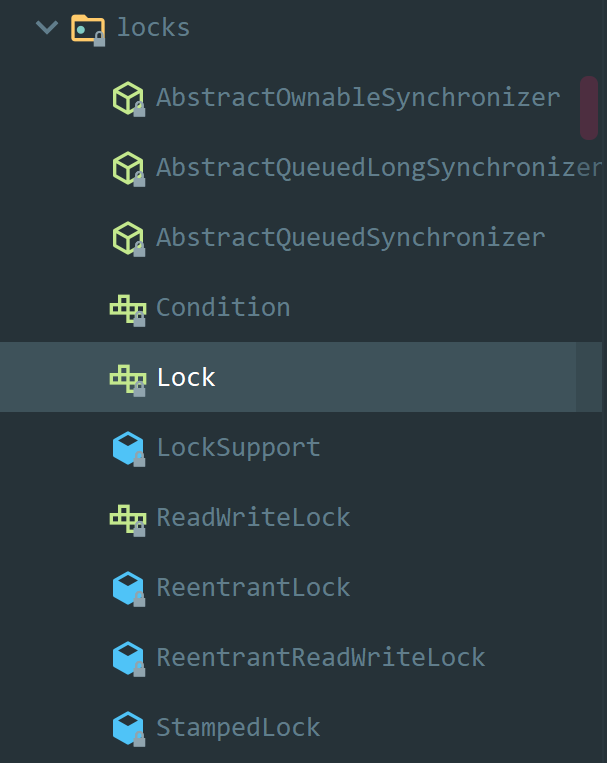Open AbstractQueuedSynchronizer class
Viewport: 607px width, 763px height.
[350, 238]
